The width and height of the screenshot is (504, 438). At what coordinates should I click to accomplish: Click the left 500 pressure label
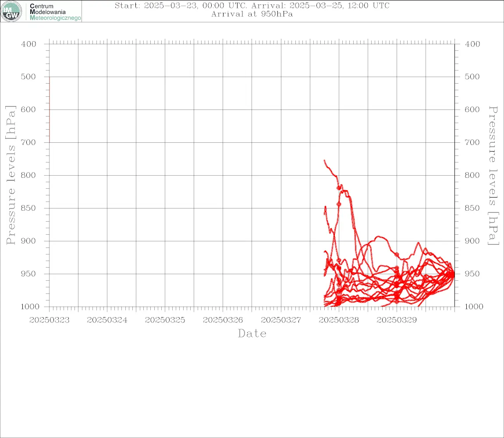(28, 77)
